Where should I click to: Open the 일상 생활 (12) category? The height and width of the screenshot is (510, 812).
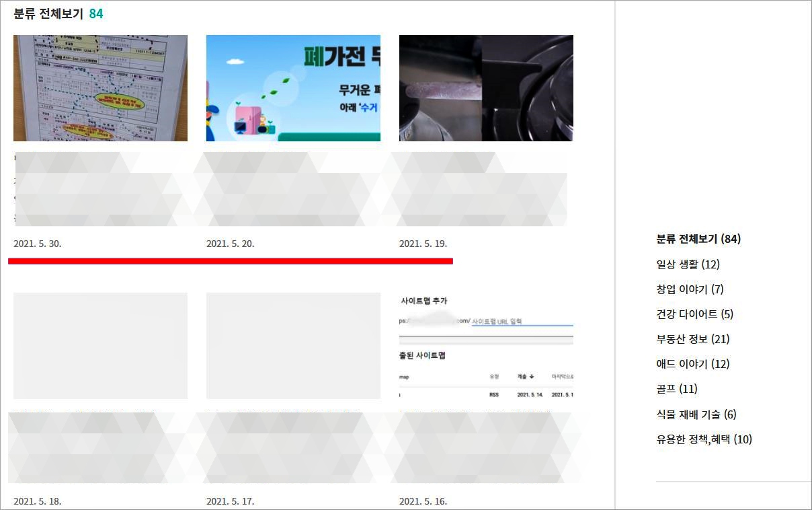(x=685, y=264)
